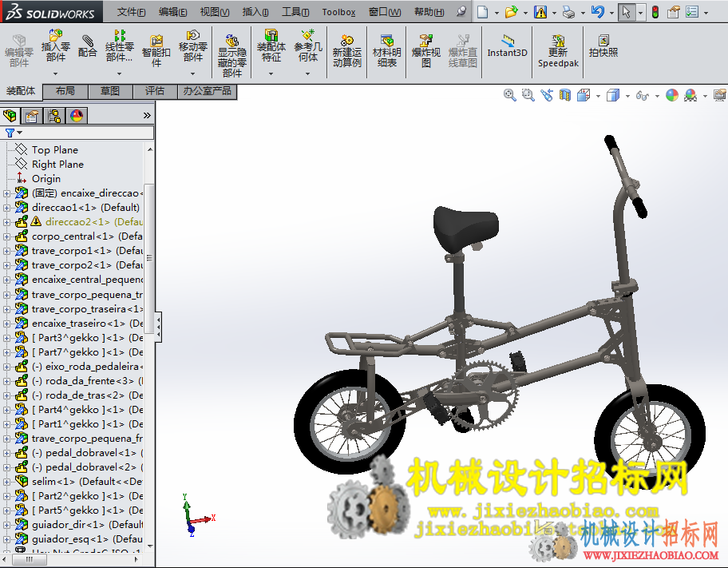
Task: Switch to Layout (布局) tab
Action: (65, 91)
